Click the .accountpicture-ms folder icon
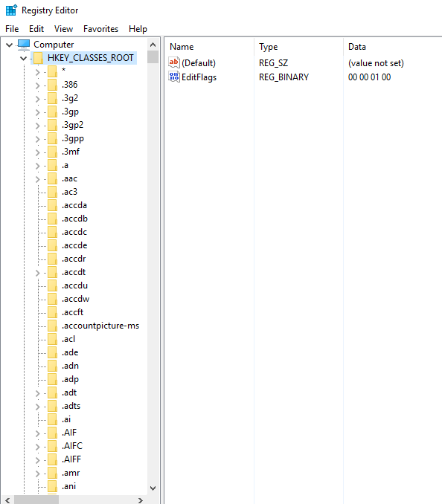Viewport: 442px width, 504px height. point(52,326)
